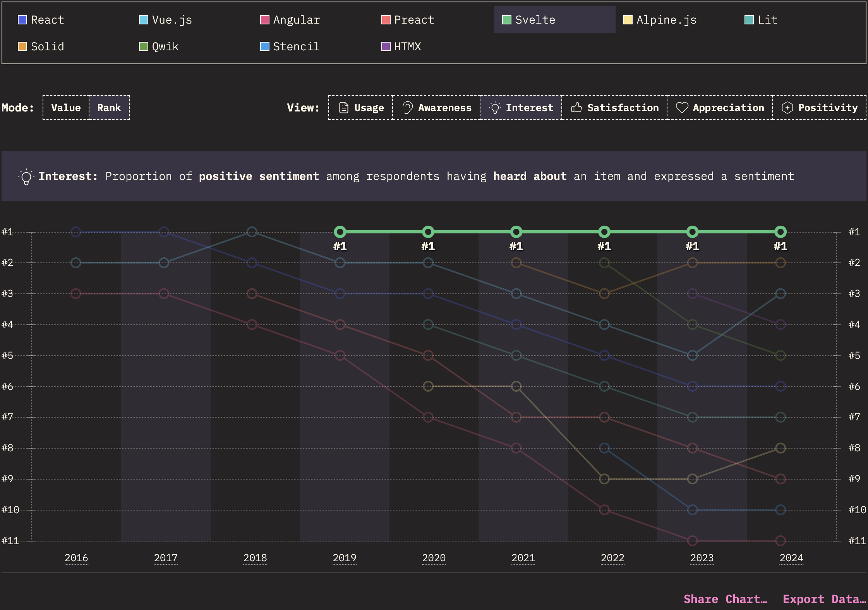This screenshot has width=868, height=610.
Task: Click the 2024 year axis label
Action: pyautogui.click(x=791, y=558)
